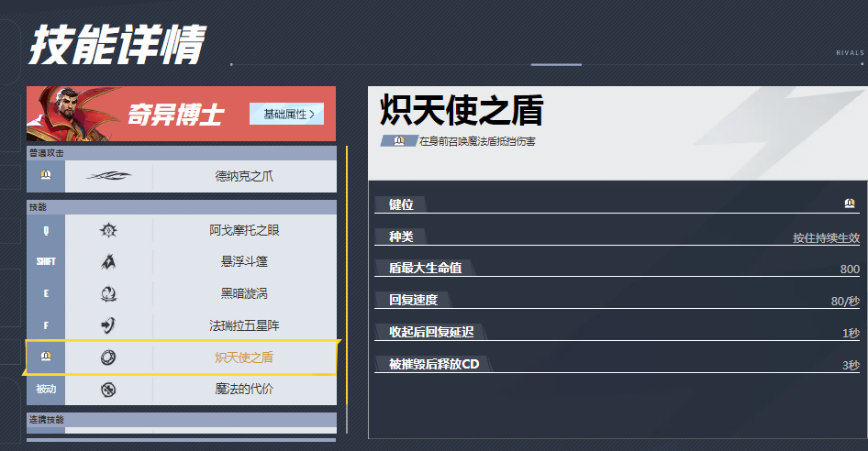Select the 黑暗漩涡 vortex skill icon
The height and width of the screenshot is (451, 868).
coord(108,293)
